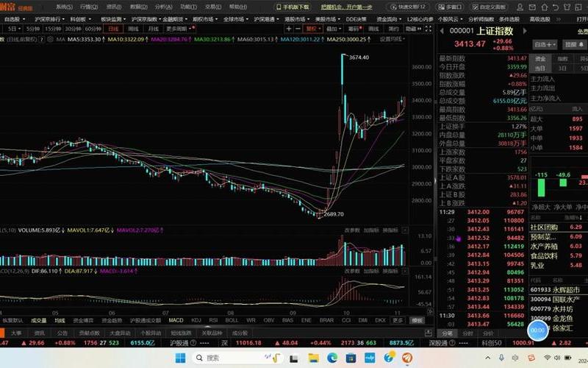Toggle 简约 chart mode

393,29
